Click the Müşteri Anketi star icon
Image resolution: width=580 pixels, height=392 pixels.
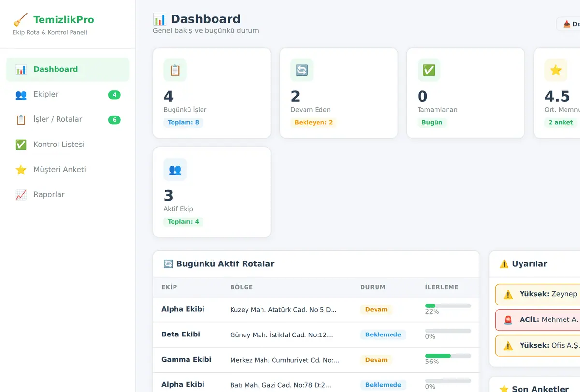21,170
